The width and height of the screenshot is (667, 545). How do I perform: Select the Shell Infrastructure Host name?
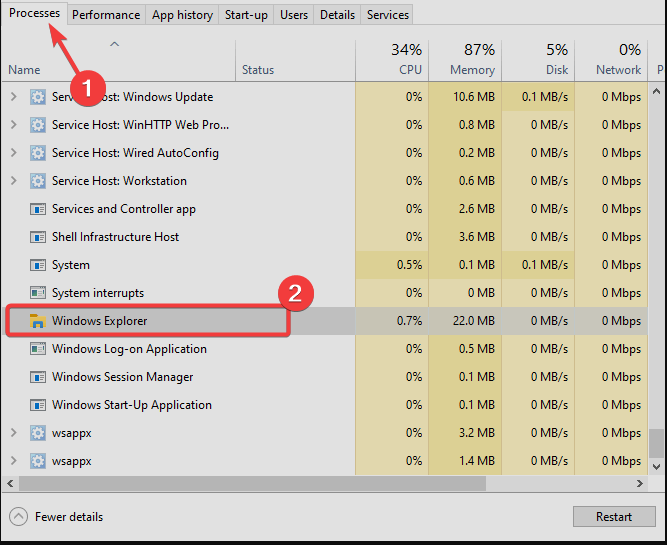point(115,237)
